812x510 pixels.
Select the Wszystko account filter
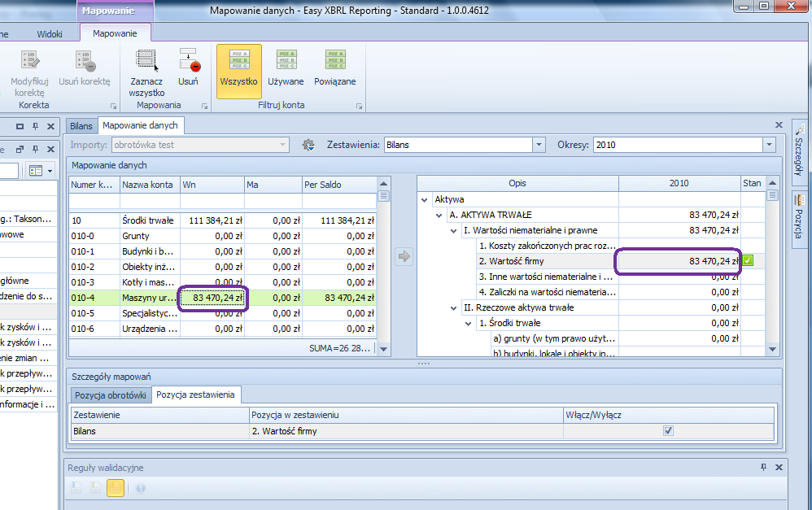click(x=238, y=72)
